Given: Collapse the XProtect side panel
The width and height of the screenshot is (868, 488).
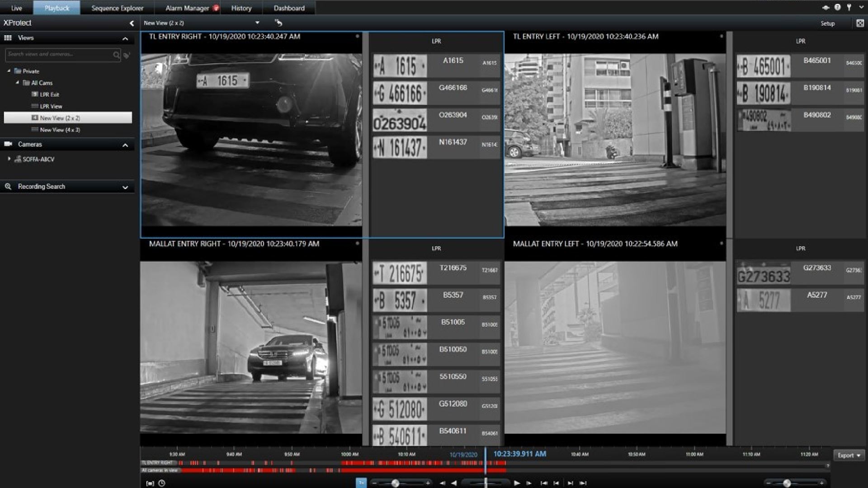Looking at the screenshot, I should [x=132, y=23].
